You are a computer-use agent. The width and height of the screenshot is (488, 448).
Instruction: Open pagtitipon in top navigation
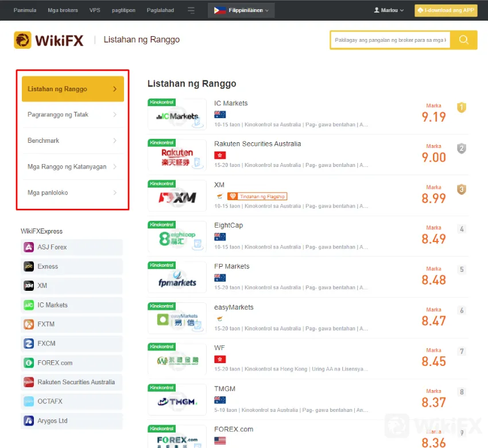pos(123,10)
